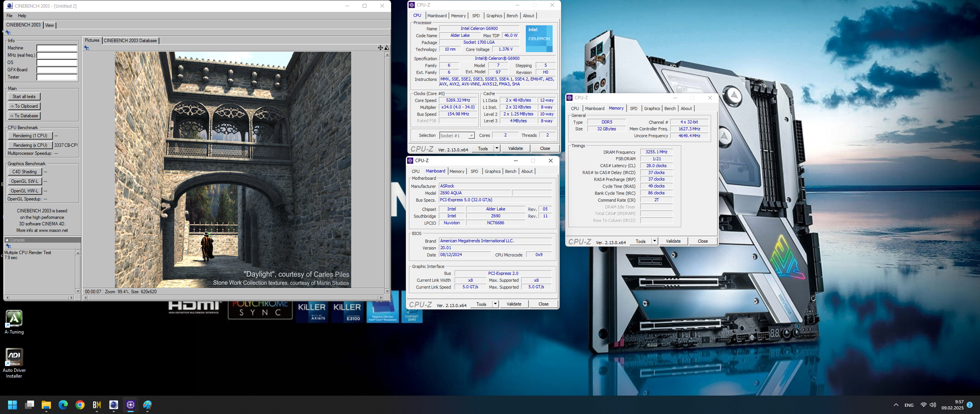Open the Socket #1 selection dropdown
Image resolution: width=980 pixels, height=414 pixels.
(x=457, y=136)
